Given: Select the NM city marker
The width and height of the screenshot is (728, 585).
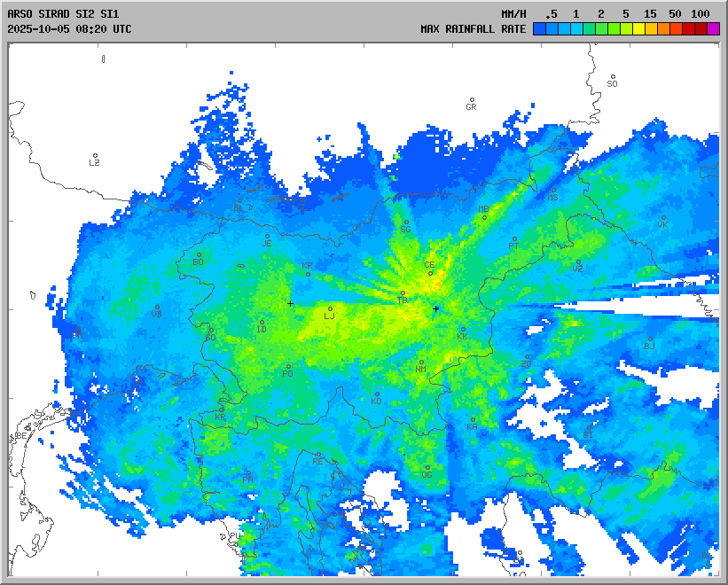Looking at the screenshot, I should (x=421, y=362).
